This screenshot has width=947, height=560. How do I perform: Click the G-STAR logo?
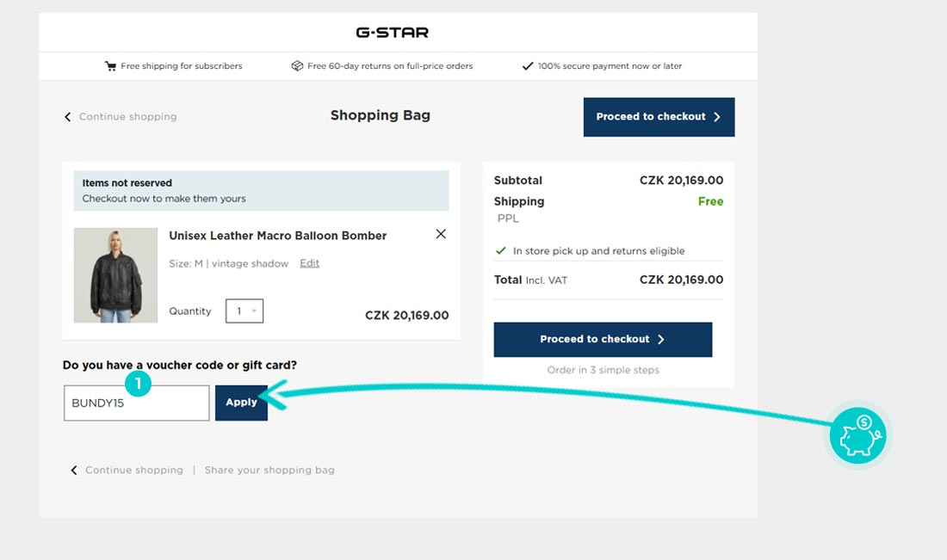click(x=392, y=33)
